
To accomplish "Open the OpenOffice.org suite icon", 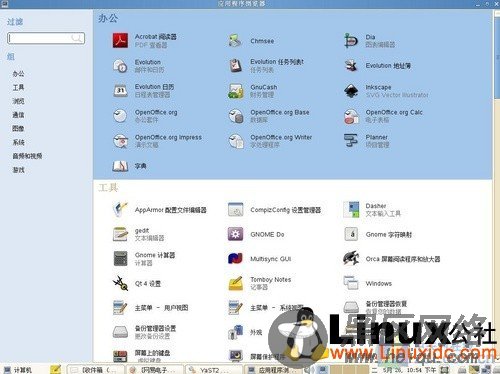I will click(120, 116).
